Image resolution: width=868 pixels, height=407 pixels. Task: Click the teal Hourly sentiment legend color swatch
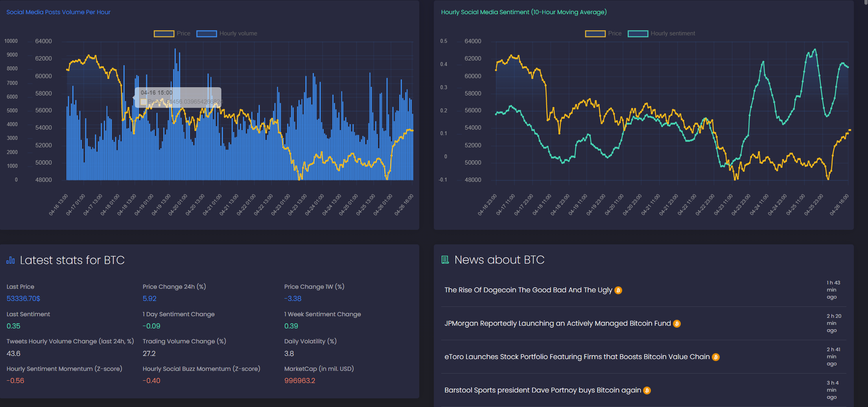pos(638,33)
